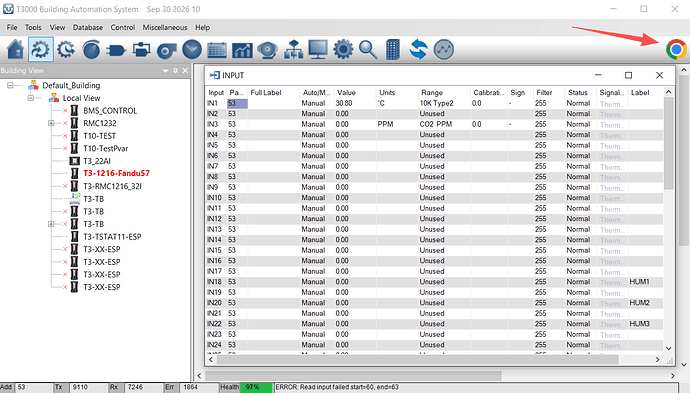Image resolution: width=690 pixels, height=393 pixels.
Task: Open the Control menu
Action: pyautogui.click(x=123, y=27)
